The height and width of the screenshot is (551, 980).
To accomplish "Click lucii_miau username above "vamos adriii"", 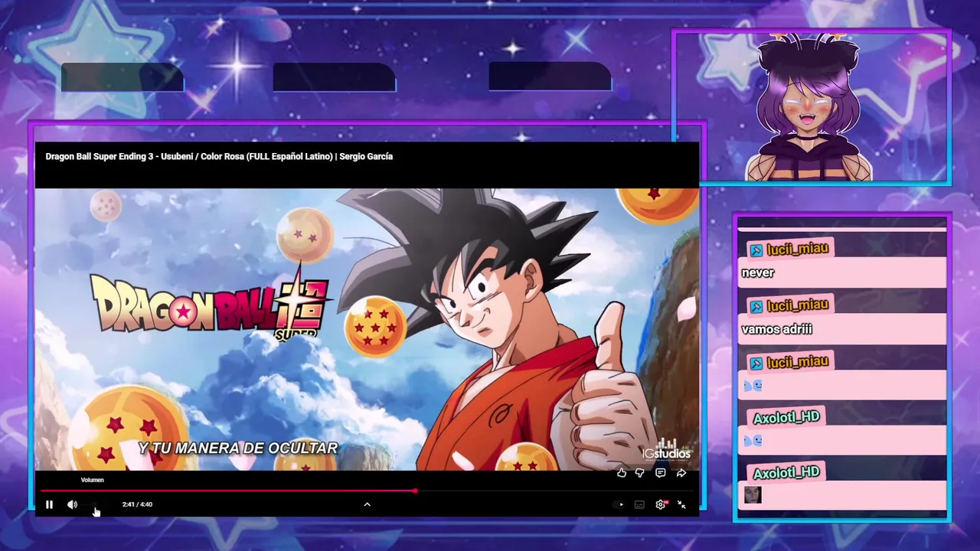I will tap(797, 306).
